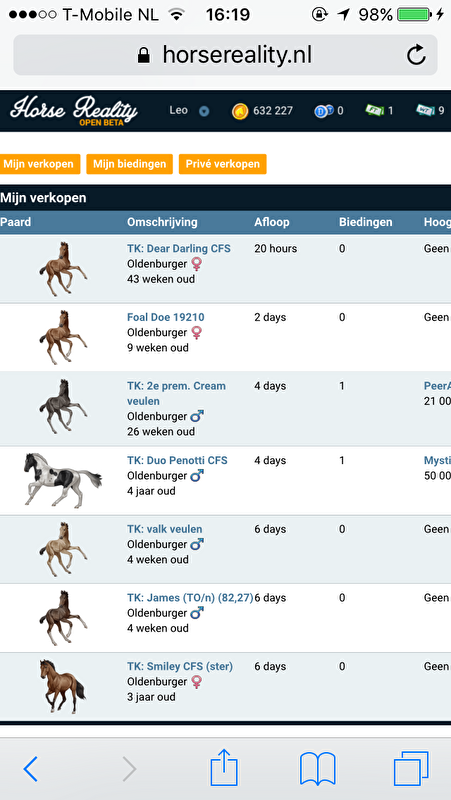Select '43 weken oud' age text
Screen dimensions: 451x800
tap(161, 279)
